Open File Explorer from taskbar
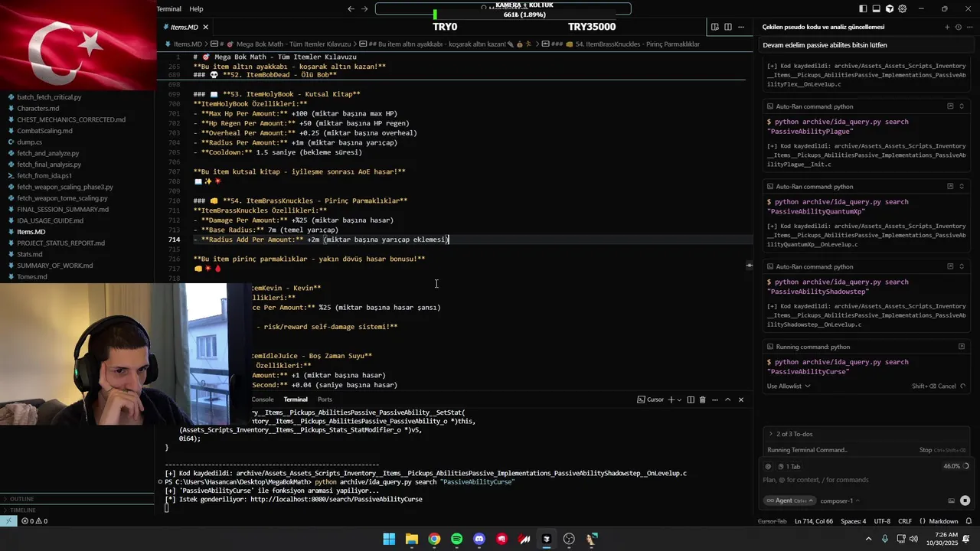The height and width of the screenshot is (551, 980). click(411, 539)
